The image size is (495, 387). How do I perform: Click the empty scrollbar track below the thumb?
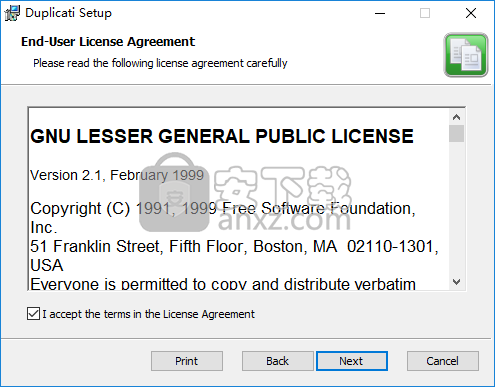(x=456, y=208)
